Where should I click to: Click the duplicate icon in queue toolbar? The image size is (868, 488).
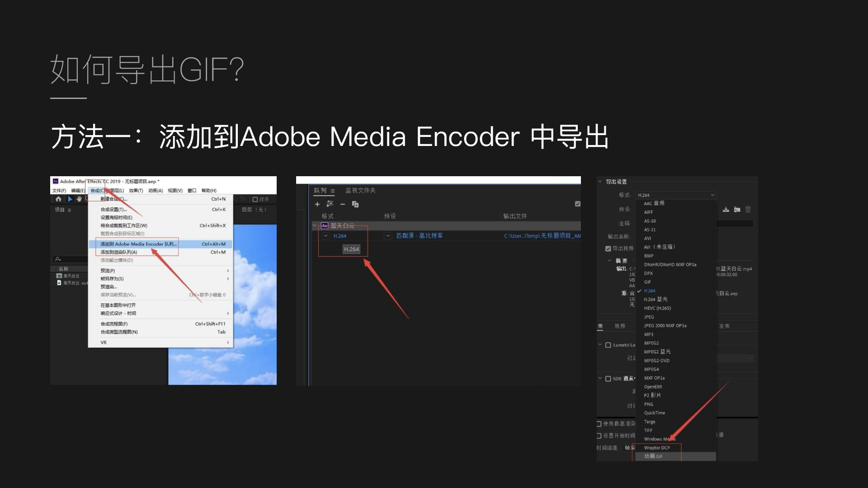355,204
